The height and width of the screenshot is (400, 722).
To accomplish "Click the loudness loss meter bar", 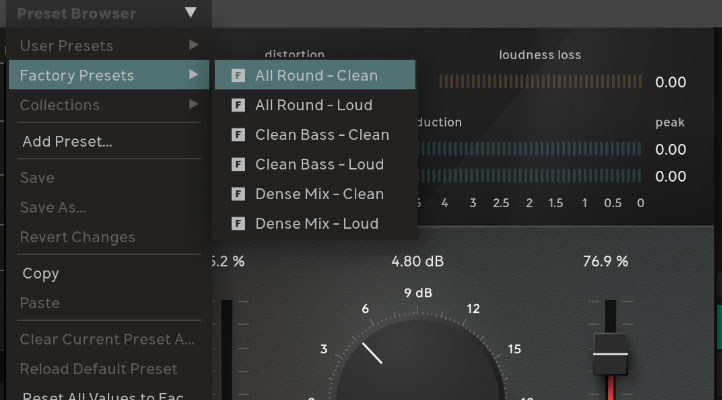I will point(540,81).
